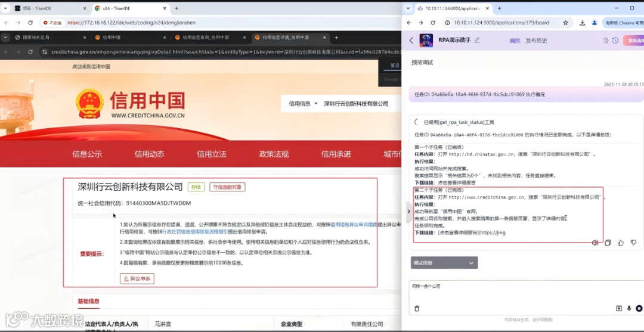644x332 pixels.
Task: Click the pink 发布应用 button
Action: coord(633,40)
